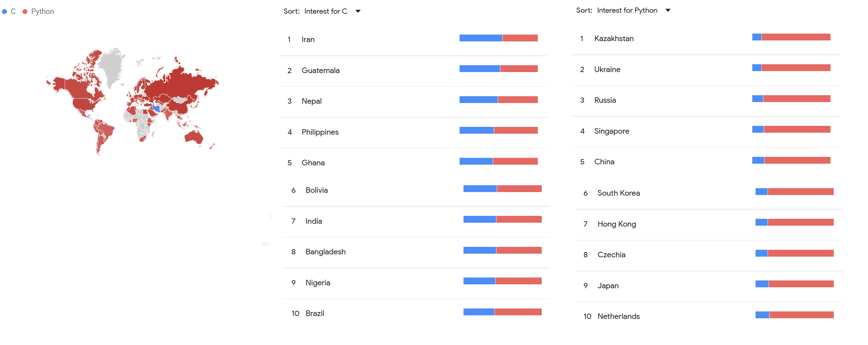The width and height of the screenshot is (868, 345).
Task: Click the blue C legend dot
Action: tap(4, 11)
